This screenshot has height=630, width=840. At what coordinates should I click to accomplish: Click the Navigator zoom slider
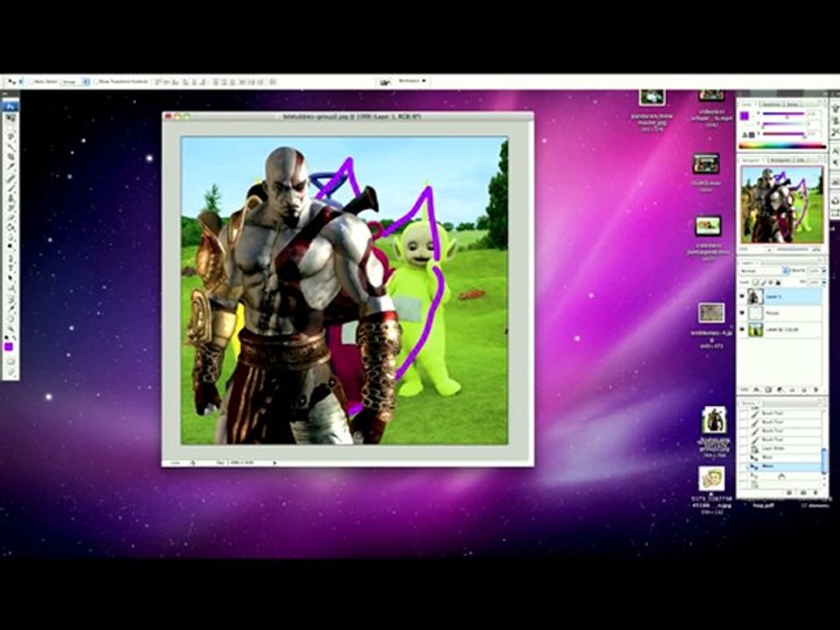(x=793, y=250)
